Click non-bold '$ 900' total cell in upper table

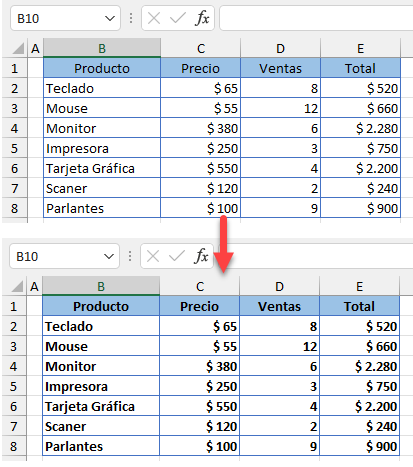tap(361, 208)
